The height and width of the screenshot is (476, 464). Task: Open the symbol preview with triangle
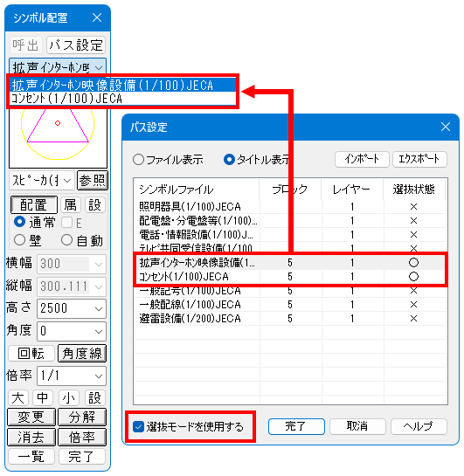[x=58, y=137]
